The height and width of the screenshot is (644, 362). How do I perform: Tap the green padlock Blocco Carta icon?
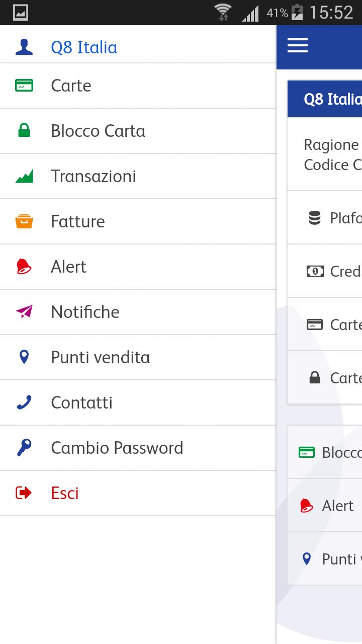pyautogui.click(x=24, y=131)
